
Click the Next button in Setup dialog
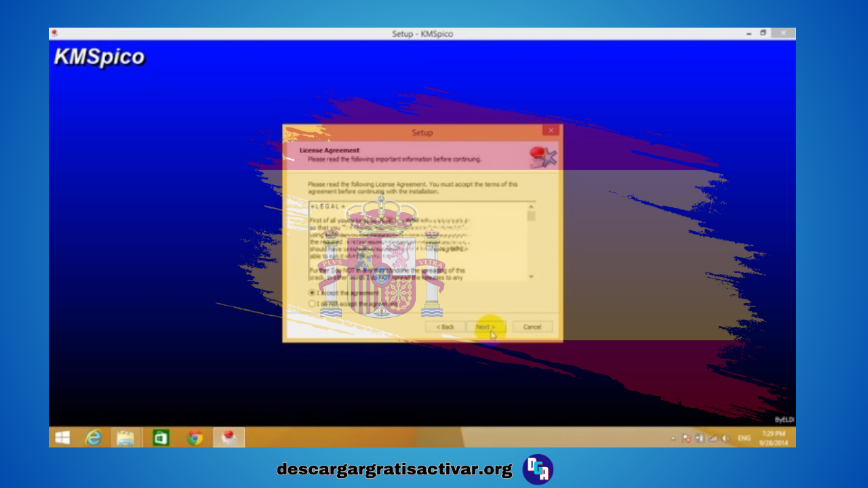(x=486, y=327)
